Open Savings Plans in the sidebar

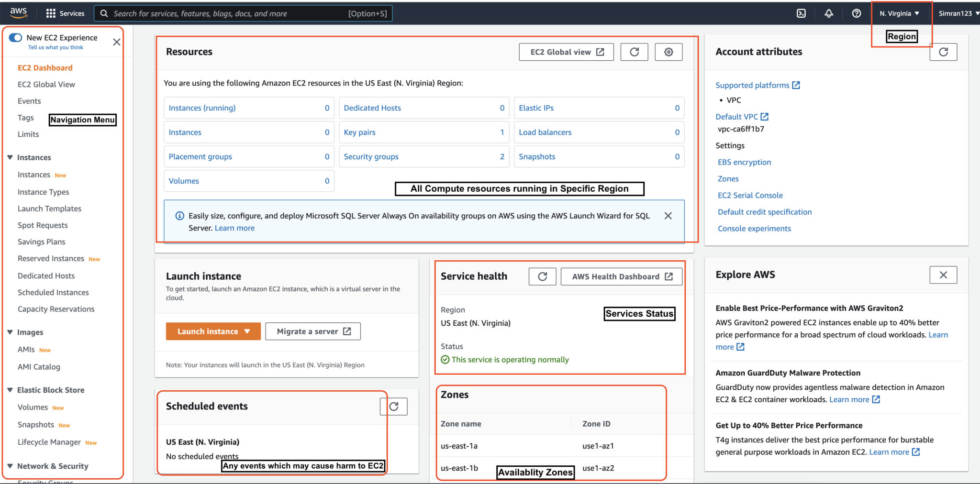point(41,242)
